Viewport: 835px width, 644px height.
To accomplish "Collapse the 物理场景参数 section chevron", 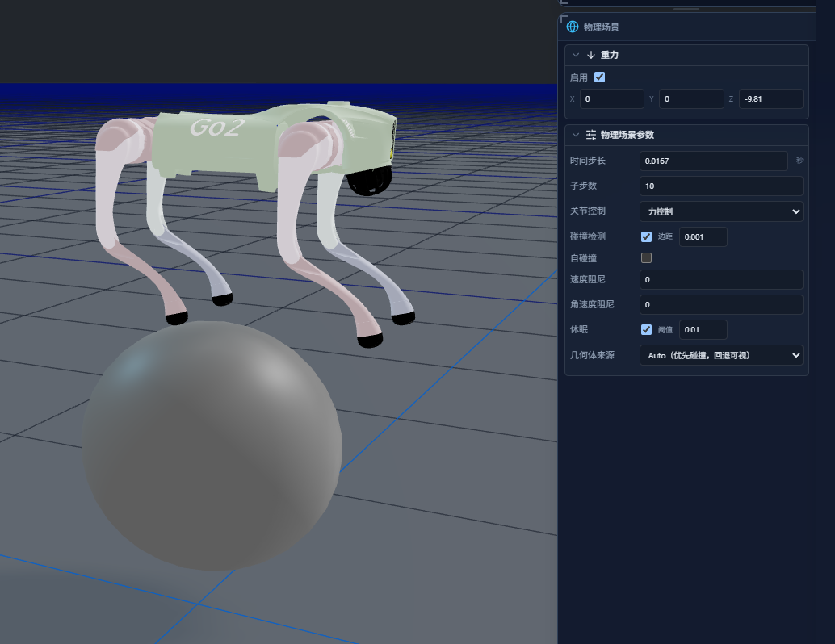I will coord(576,135).
